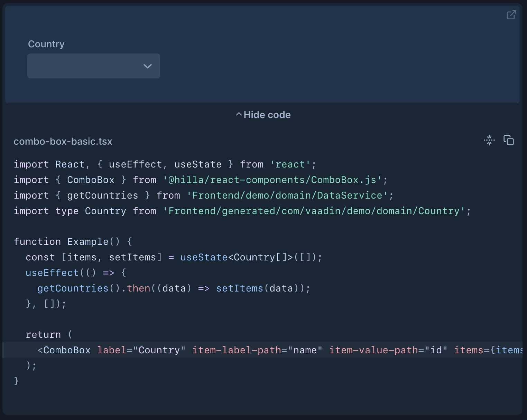This screenshot has width=527, height=420.
Task: Open the example in a new window
Action: (511, 15)
